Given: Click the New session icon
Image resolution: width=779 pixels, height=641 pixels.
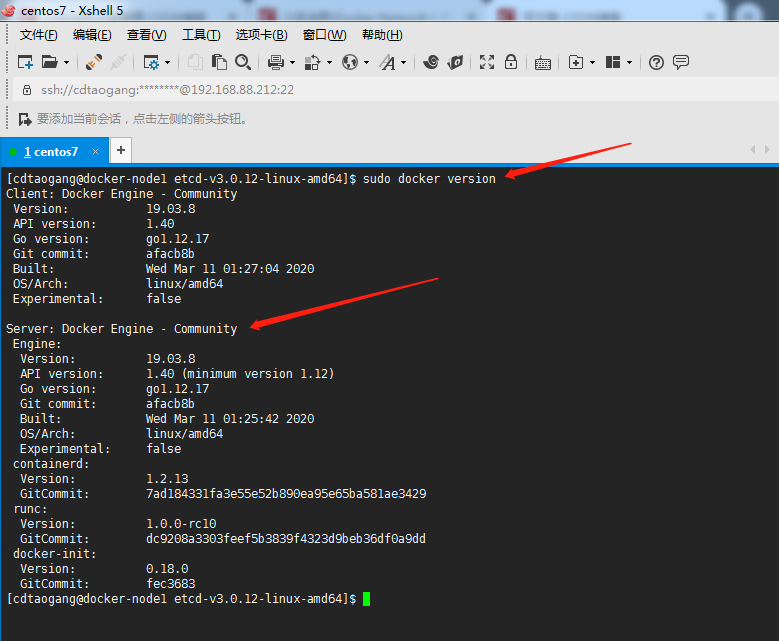Looking at the screenshot, I should pos(25,62).
